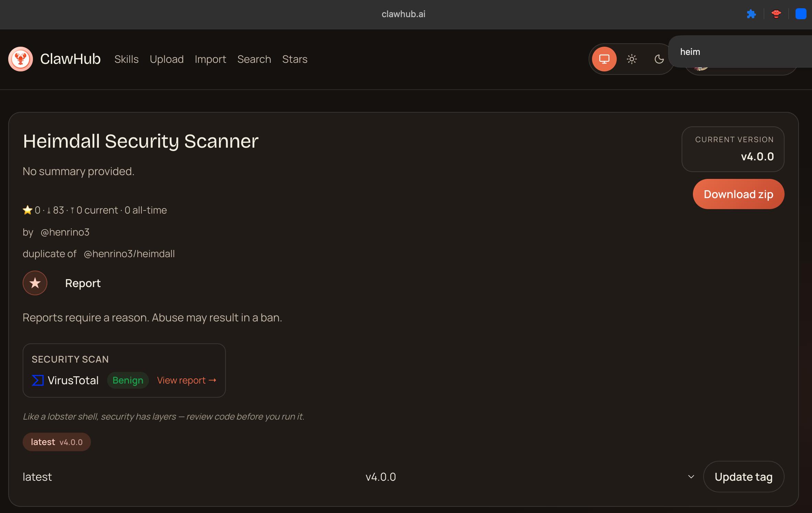Open the Stars page
812x513 pixels.
(x=294, y=59)
